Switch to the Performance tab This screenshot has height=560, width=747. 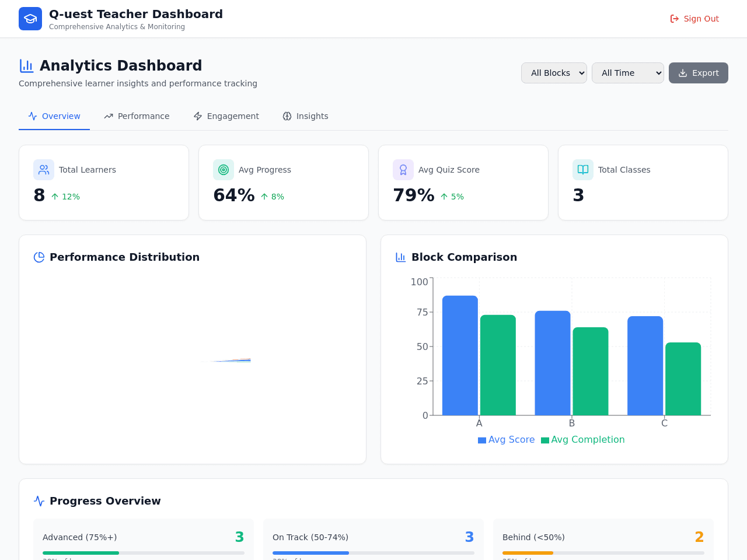coord(137,116)
